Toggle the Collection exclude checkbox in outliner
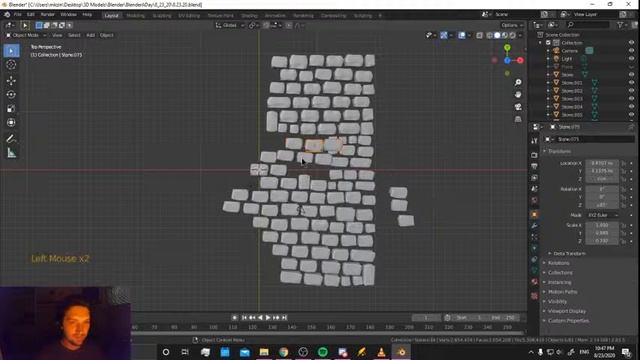The height and width of the screenshot is (360, 640). click(x=548, y=42)
